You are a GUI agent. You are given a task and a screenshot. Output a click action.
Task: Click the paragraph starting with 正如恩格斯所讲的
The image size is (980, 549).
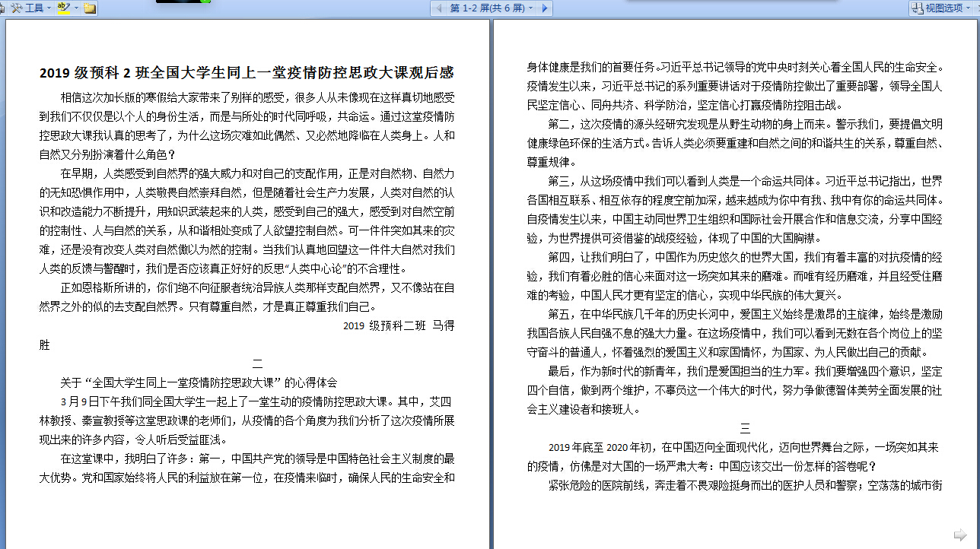pyautogui.click(x=247, y=297)
